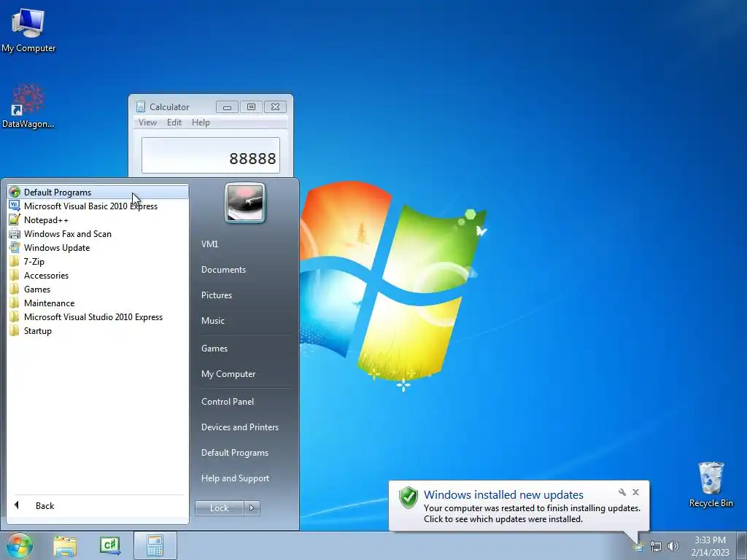
Task: Open Calculator's Help menu
Action: pos(201,122)
